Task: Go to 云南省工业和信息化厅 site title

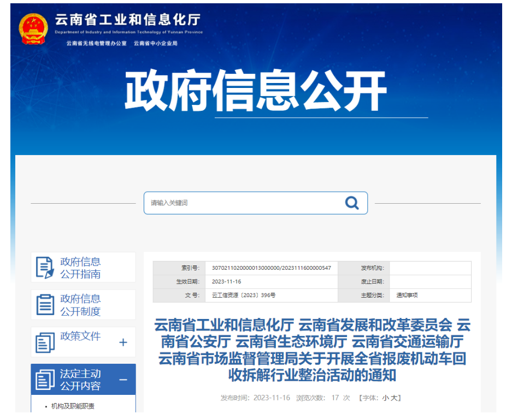Action: pyautogui.click(x=128, y=20)
